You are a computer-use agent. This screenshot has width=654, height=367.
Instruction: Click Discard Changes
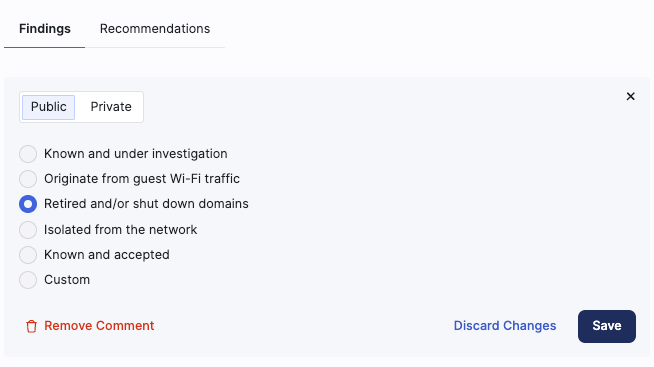pyautogui.click(x=505, y=326)
